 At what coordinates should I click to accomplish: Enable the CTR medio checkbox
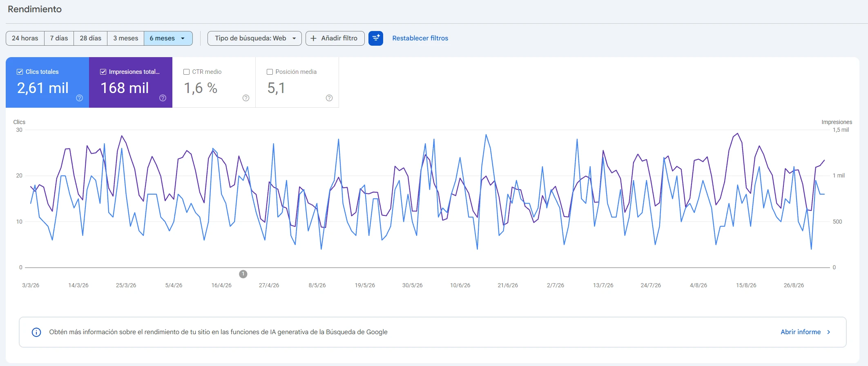pyautogui.click(x=186, y=72)
